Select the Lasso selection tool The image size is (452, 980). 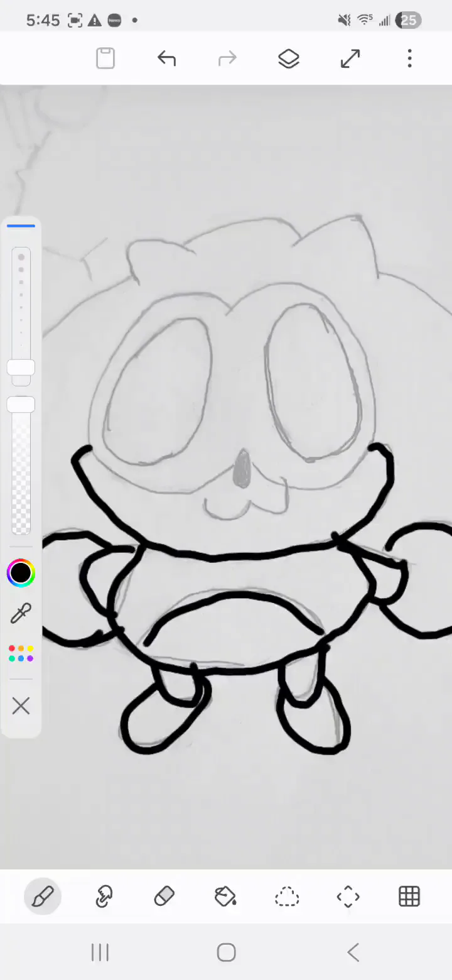[287, 896]
